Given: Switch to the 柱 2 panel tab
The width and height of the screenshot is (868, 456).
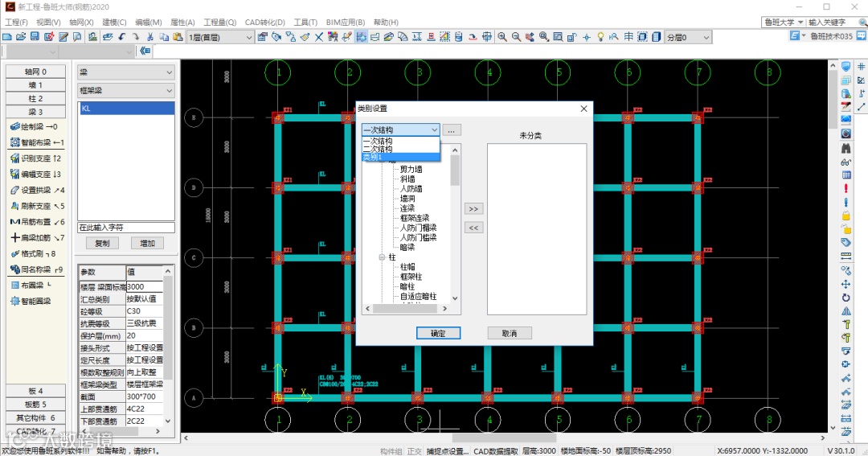Looking at the screenshot, I should pos(35,99).
